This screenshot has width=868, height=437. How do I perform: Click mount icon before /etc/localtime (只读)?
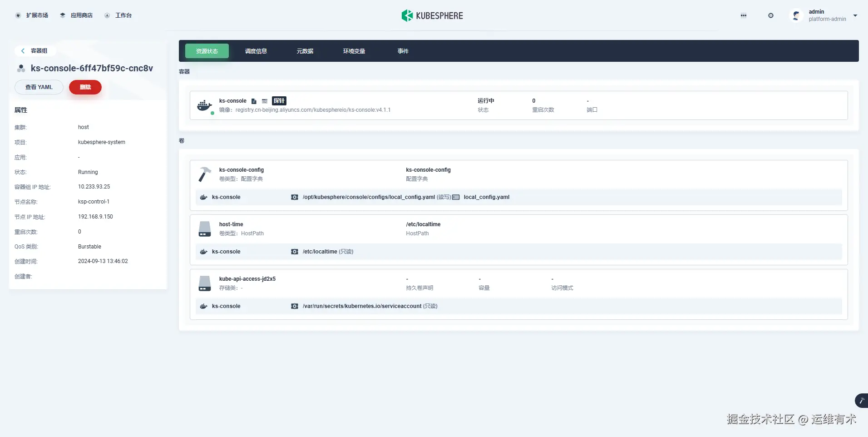click(x=295, y=252)
